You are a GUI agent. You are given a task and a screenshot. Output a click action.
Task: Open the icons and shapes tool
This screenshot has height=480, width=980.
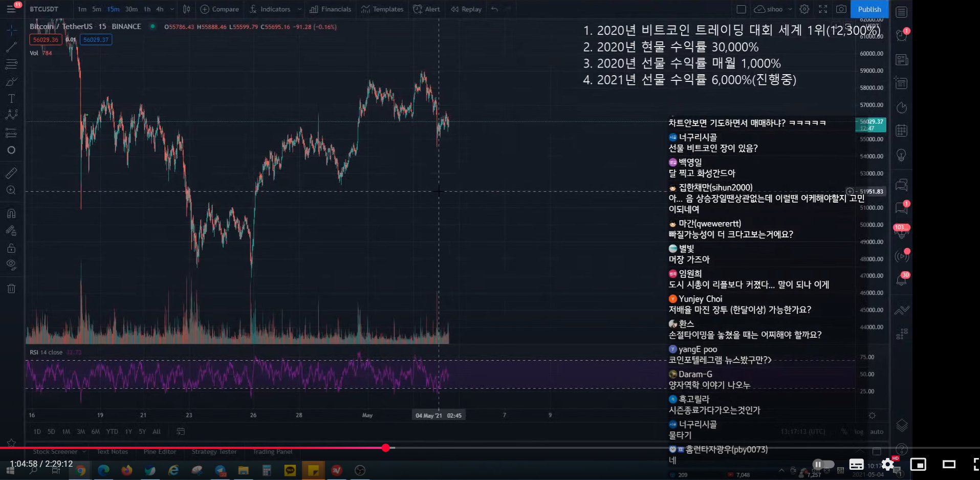click(x=11, y=150)
